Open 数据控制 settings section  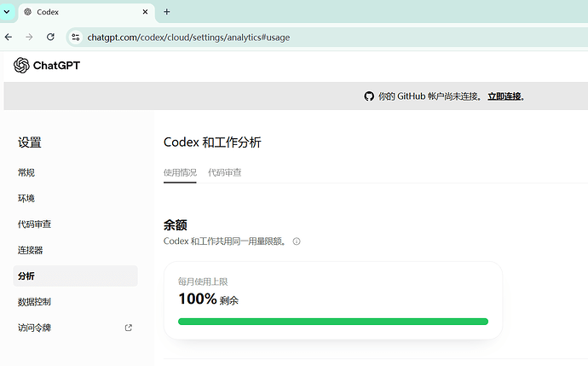point(34,302)
